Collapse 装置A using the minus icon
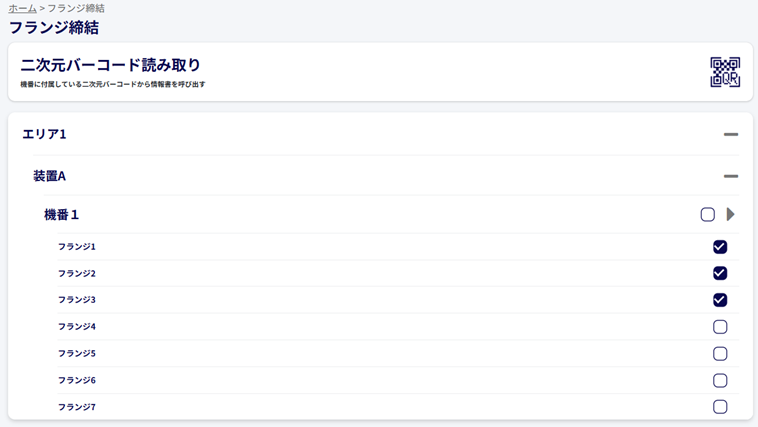Image resolution: width=758 pixels, height=427 pixels. tap(730, 176)
